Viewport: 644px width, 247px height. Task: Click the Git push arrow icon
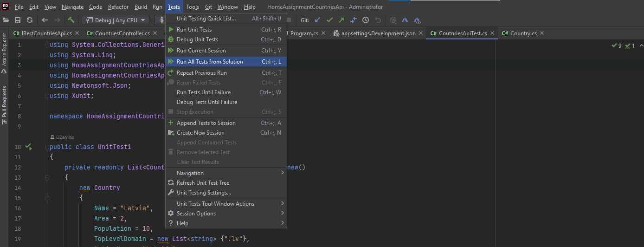click(341, 20)
